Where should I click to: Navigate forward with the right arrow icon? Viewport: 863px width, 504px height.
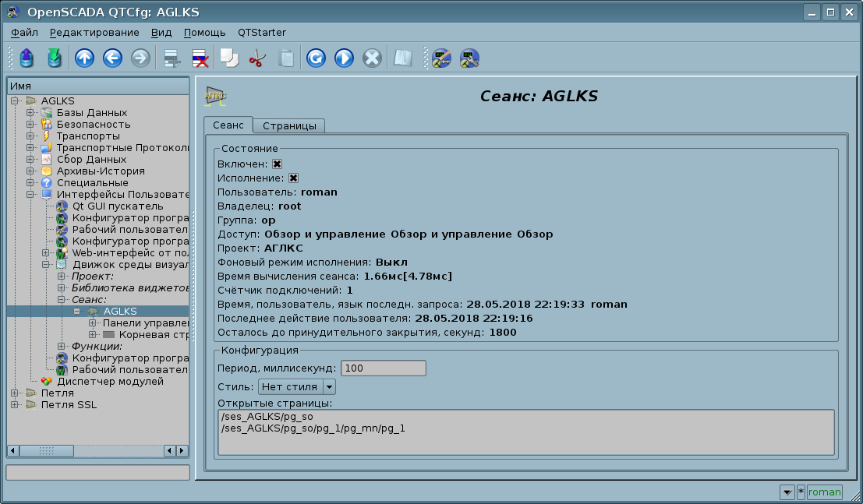click(x=140, y=58)
